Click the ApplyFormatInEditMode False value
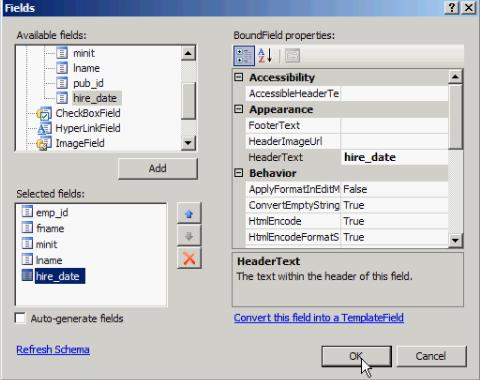The height and width of the screenshot is (380, 480). [395, 189]
